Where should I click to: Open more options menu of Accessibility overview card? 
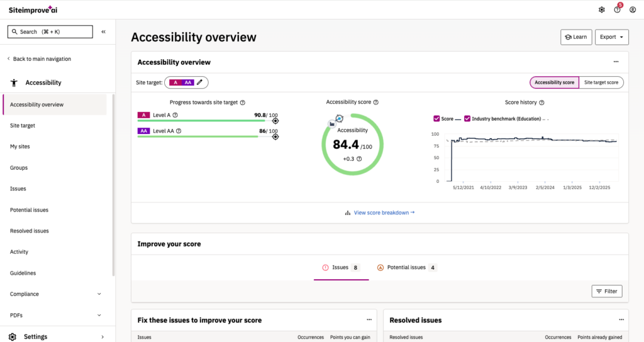click(616, 62)
